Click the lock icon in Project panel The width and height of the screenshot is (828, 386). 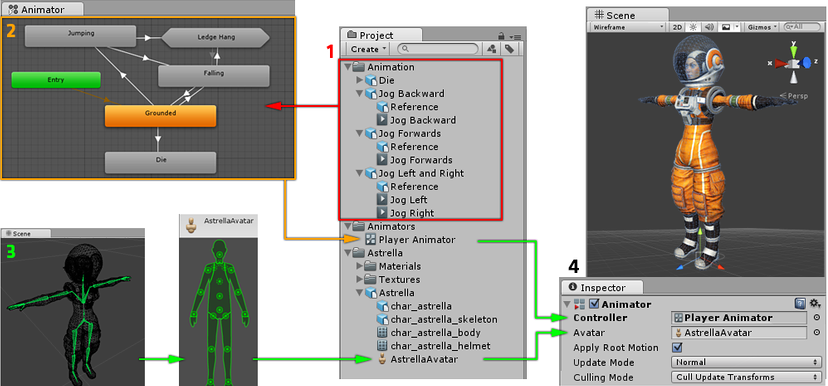coord(501,36)
